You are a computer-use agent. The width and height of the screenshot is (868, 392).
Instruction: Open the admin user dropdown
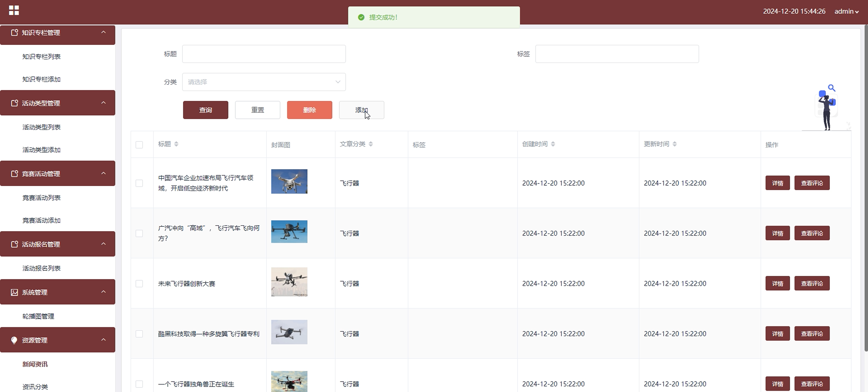click(x=846, y=11)
